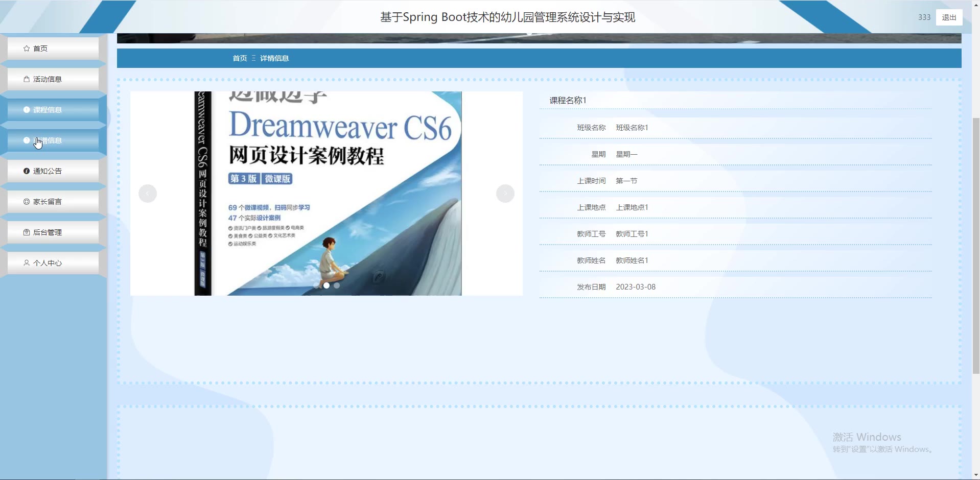Click the course title 课程名称1
980x480 pixels.
568,101
